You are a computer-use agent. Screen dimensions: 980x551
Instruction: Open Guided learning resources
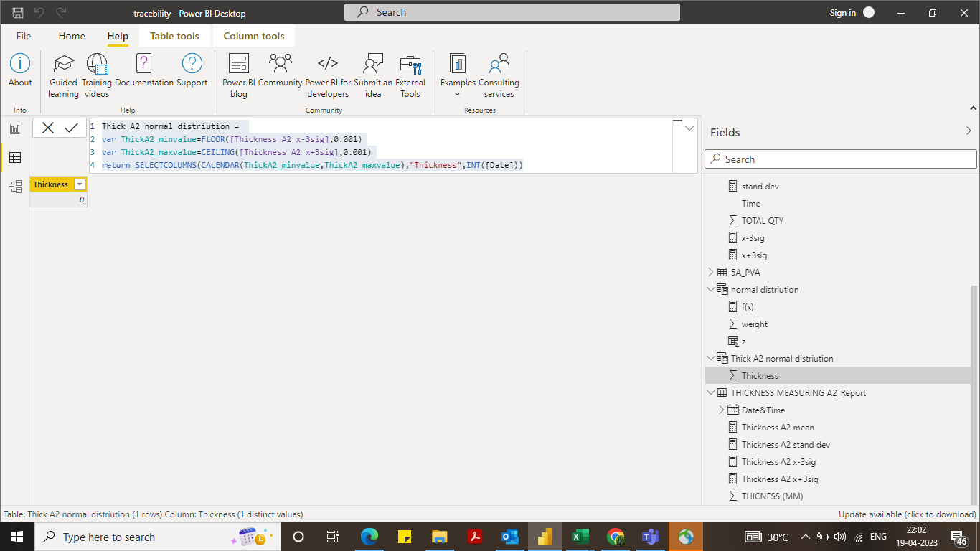click(63, 75)
